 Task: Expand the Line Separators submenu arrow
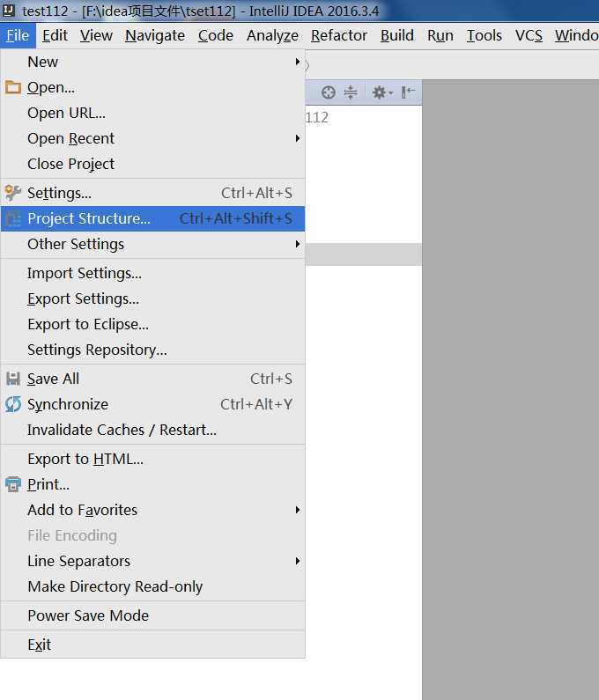click(298, 561)
